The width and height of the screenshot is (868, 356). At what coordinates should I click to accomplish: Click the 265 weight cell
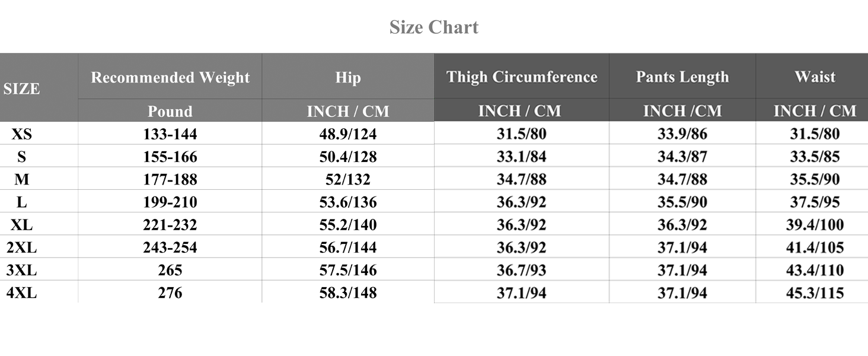[x=170, y=271]
